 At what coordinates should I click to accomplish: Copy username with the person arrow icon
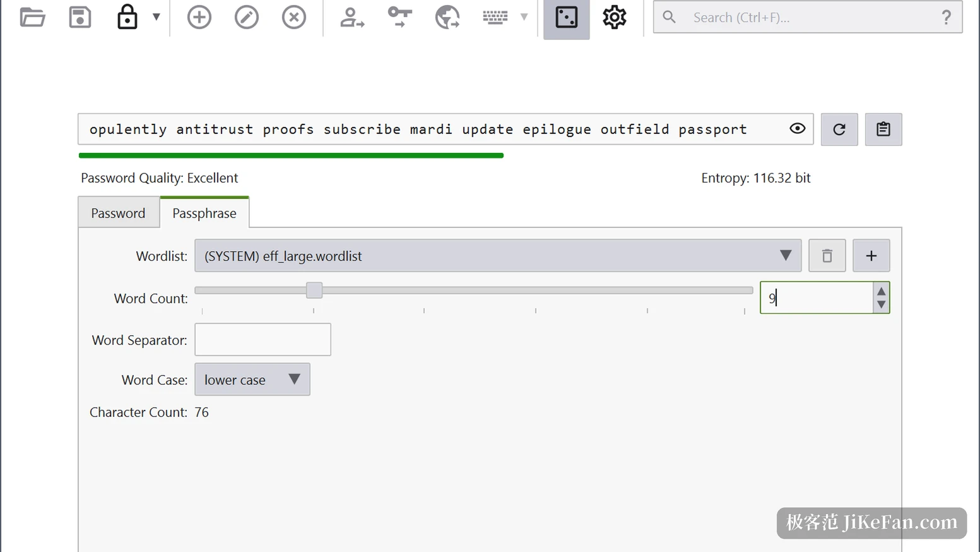(351, 17)
